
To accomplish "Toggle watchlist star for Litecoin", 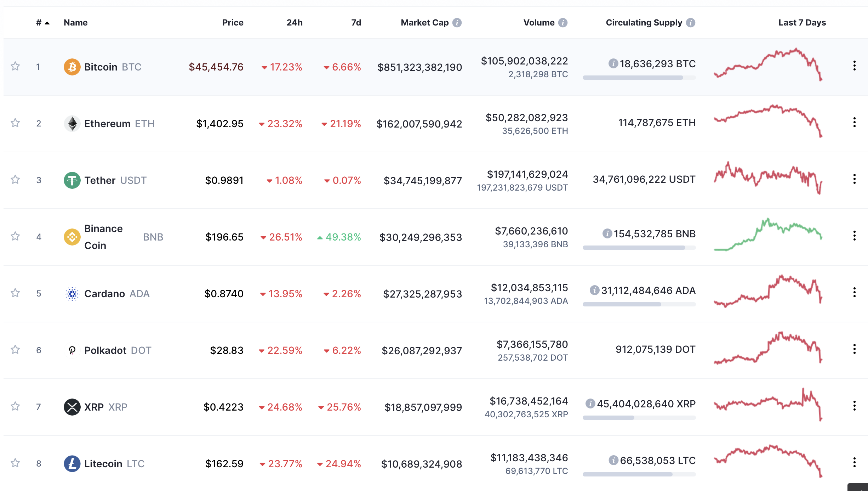I will click(15, 463).
